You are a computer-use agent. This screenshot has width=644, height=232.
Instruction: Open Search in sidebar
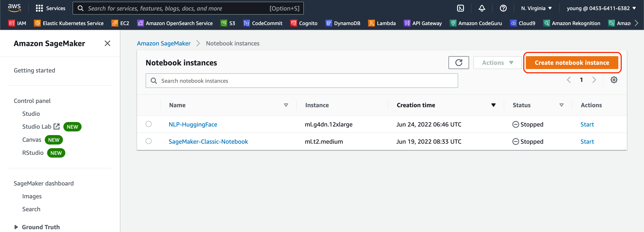(31, 209)
